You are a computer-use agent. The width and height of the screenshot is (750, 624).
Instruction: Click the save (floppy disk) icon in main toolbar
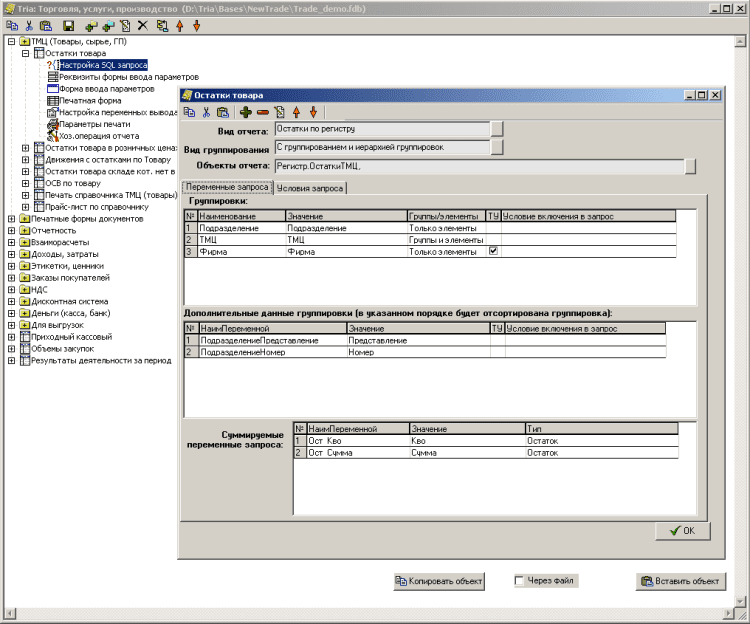pos(68,25)
